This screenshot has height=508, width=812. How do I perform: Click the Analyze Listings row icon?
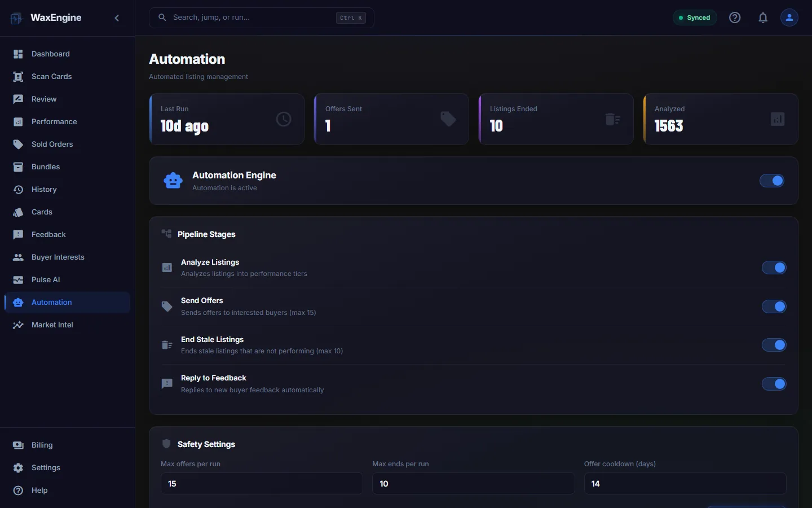[x=167, y=268]
